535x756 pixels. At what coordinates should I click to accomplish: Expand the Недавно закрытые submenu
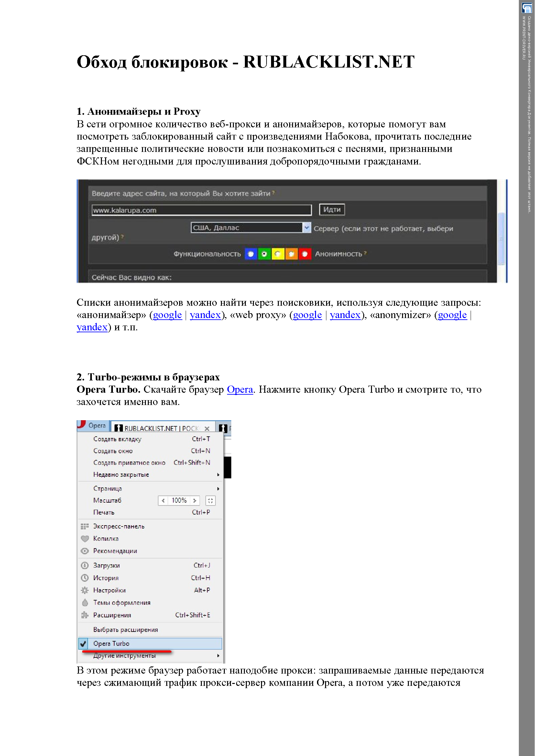(150, 475)
